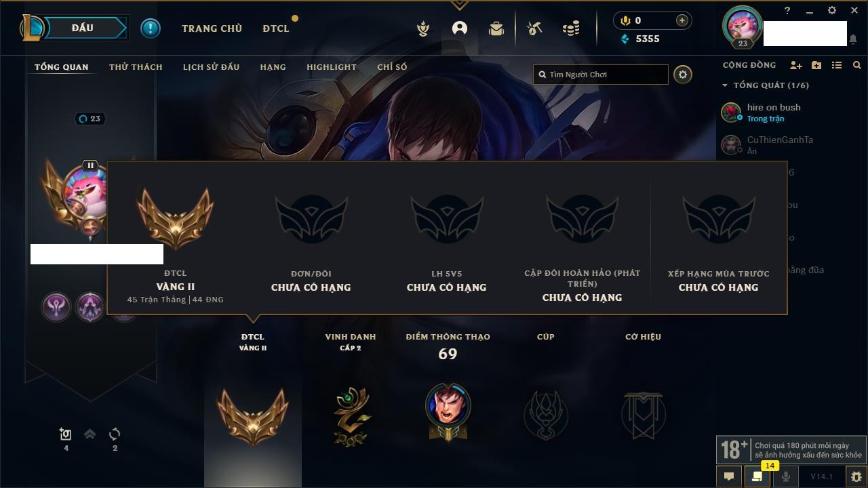Click the blue exclamation alert icon
868x488 pixels.
pyautogui.click(x=151, y=28)
